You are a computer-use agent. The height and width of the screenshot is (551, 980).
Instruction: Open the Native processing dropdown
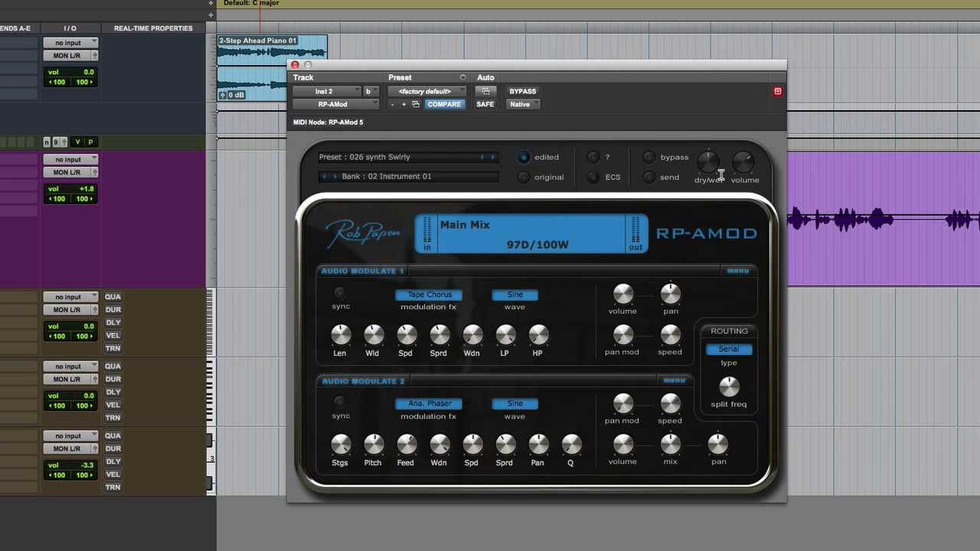(523, 104)
